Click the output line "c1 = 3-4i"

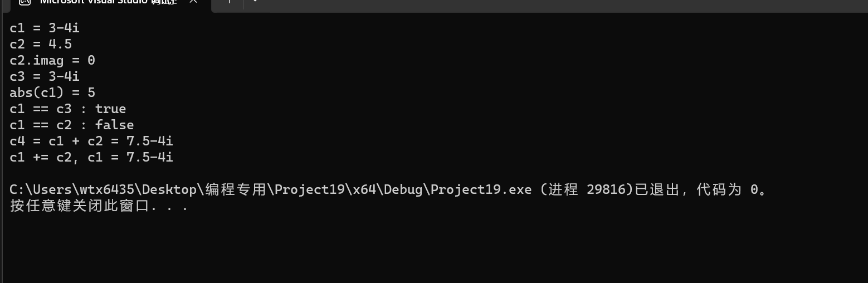(x=45, y=28)
